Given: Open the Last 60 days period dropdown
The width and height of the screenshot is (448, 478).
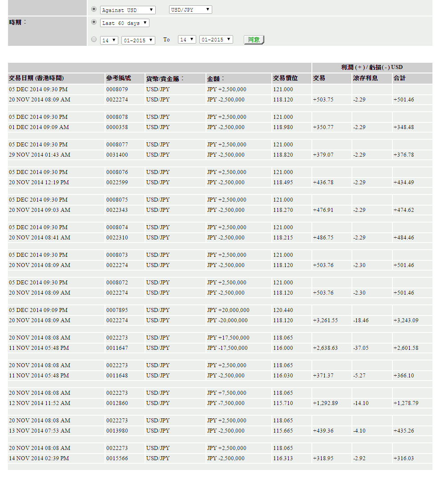Looking at the screenshot, I should click(x=125, y=23).
